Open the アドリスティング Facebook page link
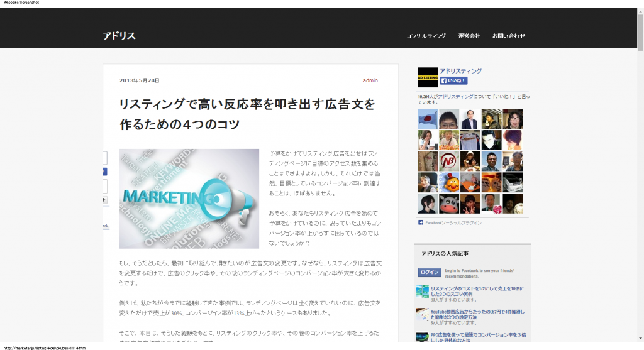The width and height of the screenshot is (644, 350). click(x=461, y=71)
